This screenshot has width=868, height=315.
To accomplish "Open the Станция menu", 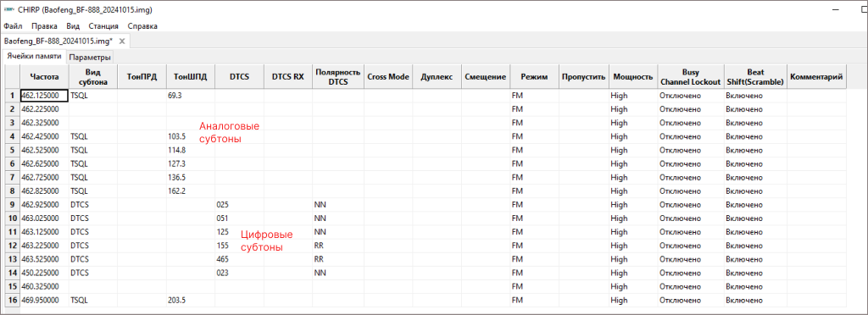I will pos(103,26).
